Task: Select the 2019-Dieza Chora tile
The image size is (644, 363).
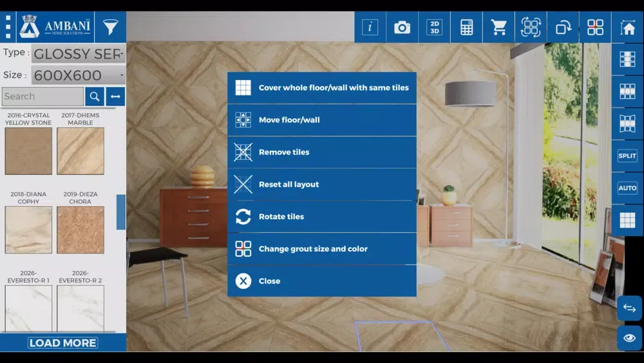Action: [80, 230]
